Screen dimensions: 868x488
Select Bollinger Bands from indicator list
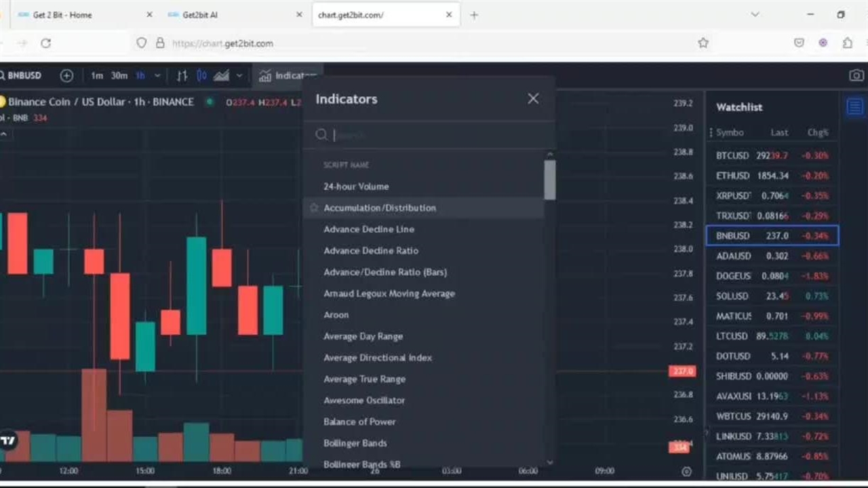[355, 443]
